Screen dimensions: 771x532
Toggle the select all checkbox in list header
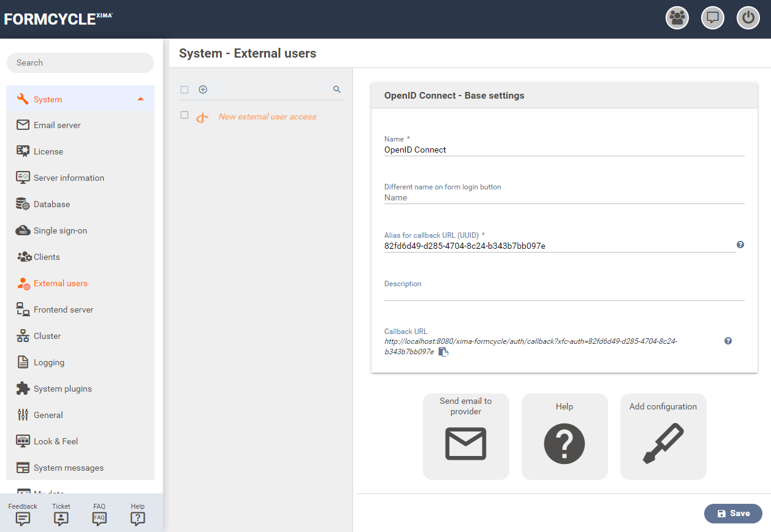[x=184, y=90]
